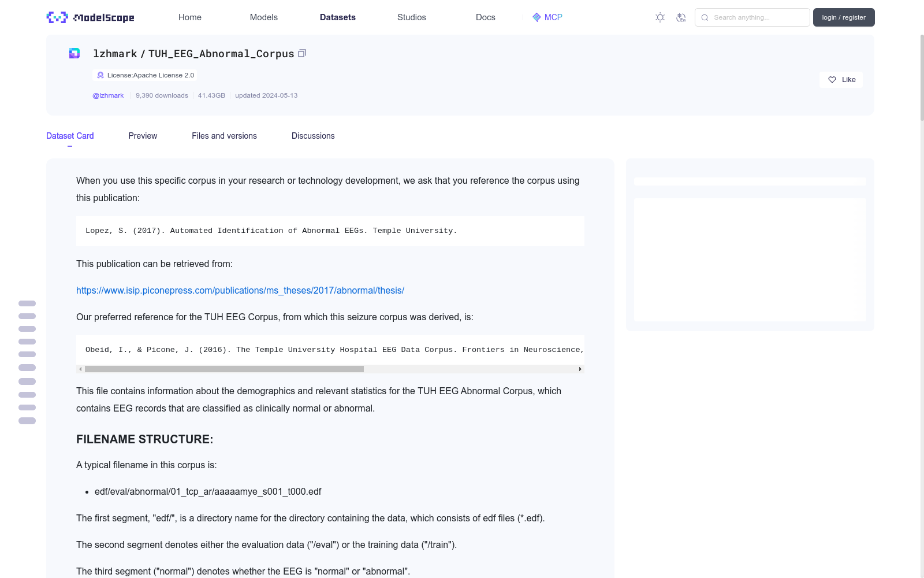Focus the Search anything input field

coord(752,17)
